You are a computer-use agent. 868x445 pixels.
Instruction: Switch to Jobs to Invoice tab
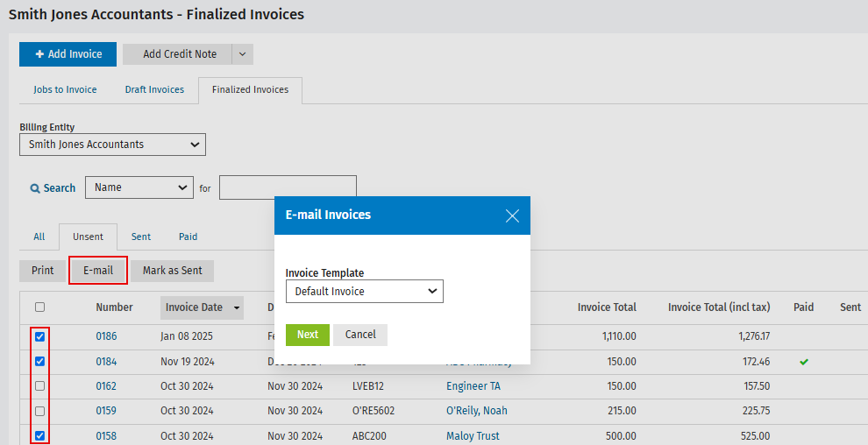coord(65,89)
